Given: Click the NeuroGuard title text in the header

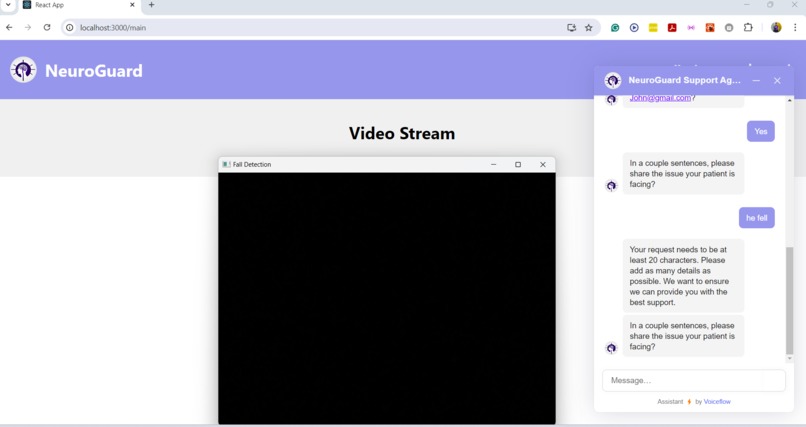Looking at the screenshot, I should [94, 71].
